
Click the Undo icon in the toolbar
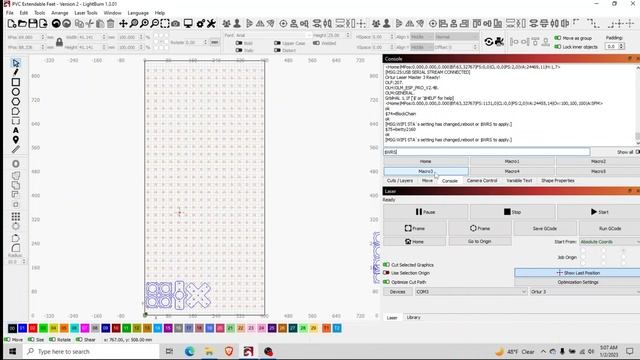(x=56, y=24)
